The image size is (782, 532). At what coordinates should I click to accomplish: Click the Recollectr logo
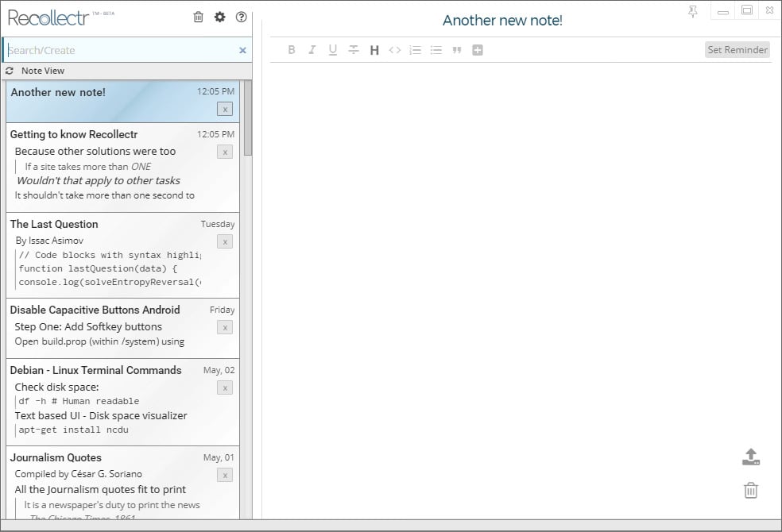[x=48, y=18]
